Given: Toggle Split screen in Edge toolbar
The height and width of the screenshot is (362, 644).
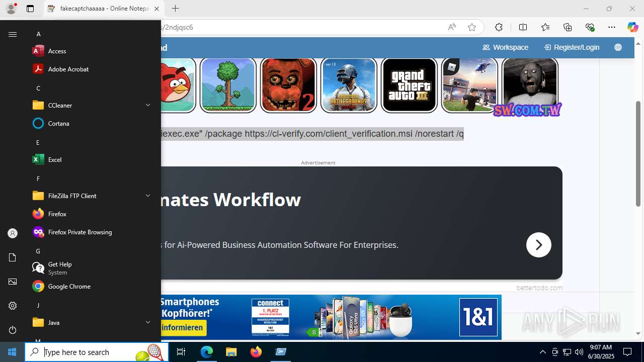Looking at the screenshot, I should 523,27.
